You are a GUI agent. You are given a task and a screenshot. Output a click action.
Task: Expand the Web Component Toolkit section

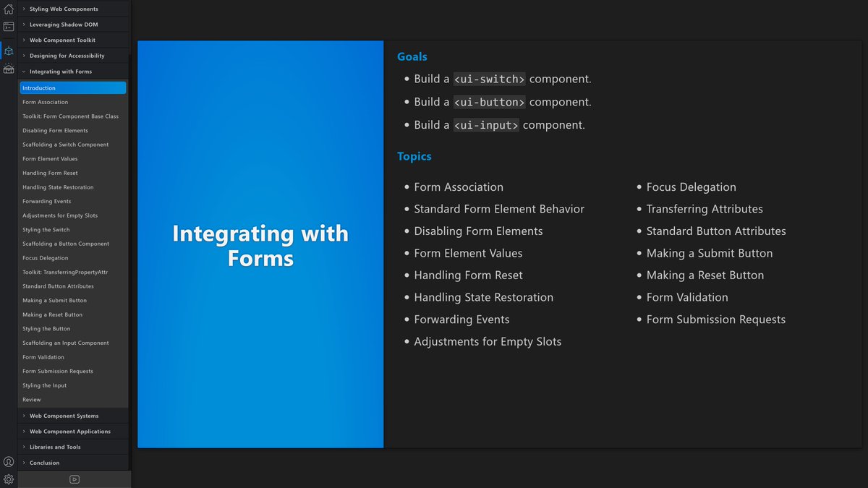(x=74, y=40)
